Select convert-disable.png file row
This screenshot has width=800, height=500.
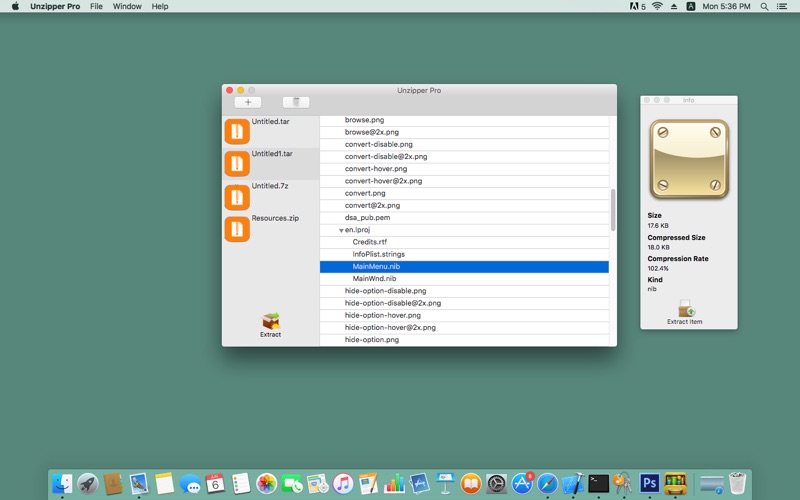[x=464, y=144]
